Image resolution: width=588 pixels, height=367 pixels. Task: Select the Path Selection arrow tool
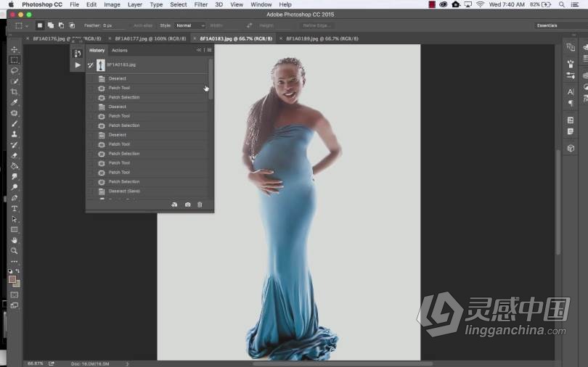[x=15, y=219]
